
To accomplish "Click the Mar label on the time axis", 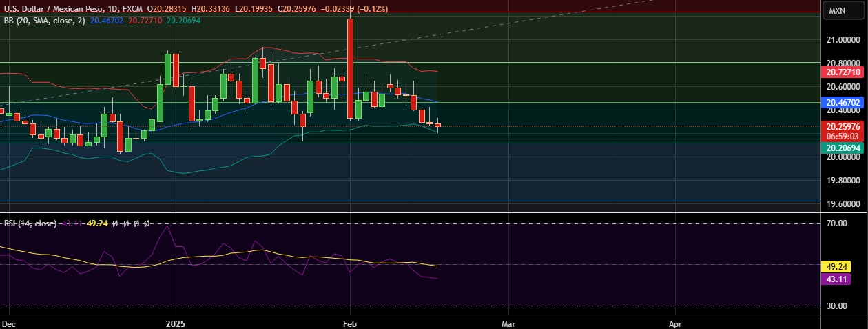I will click(x=508, y=323).
